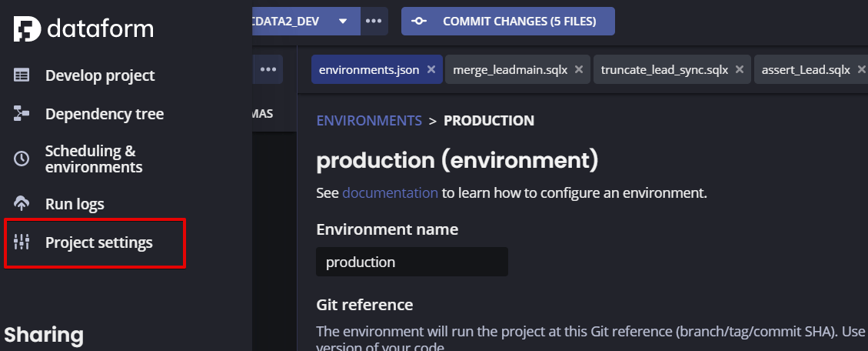
Task: Click the Dependency tree icon
Action: pos(22,114)
